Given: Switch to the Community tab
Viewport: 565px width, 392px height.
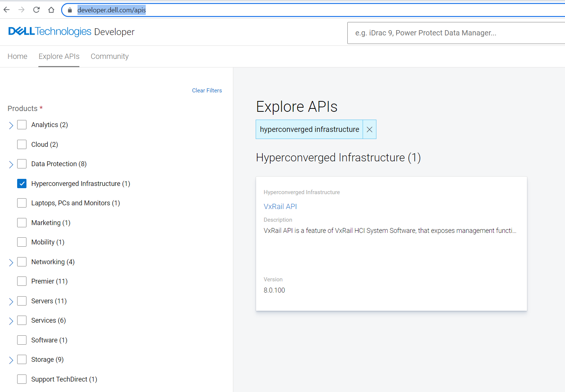Looking at the screenshot, I should 110,56.
